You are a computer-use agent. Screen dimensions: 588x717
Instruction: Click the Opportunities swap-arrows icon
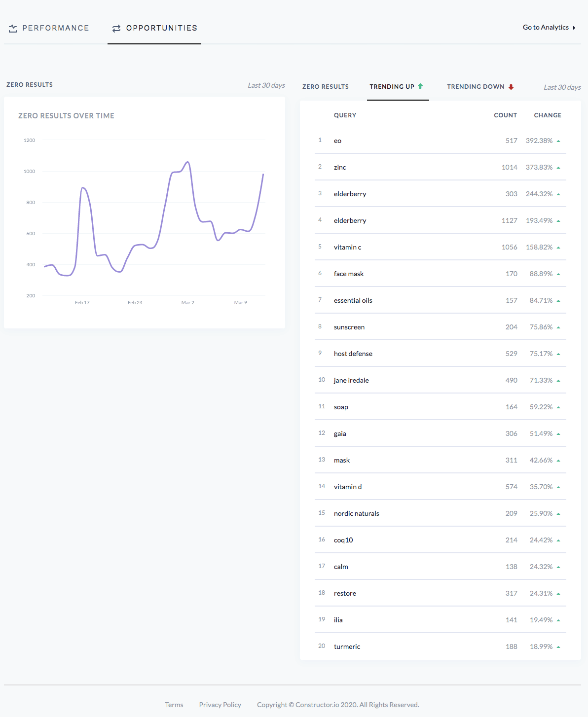click(117, 29)
